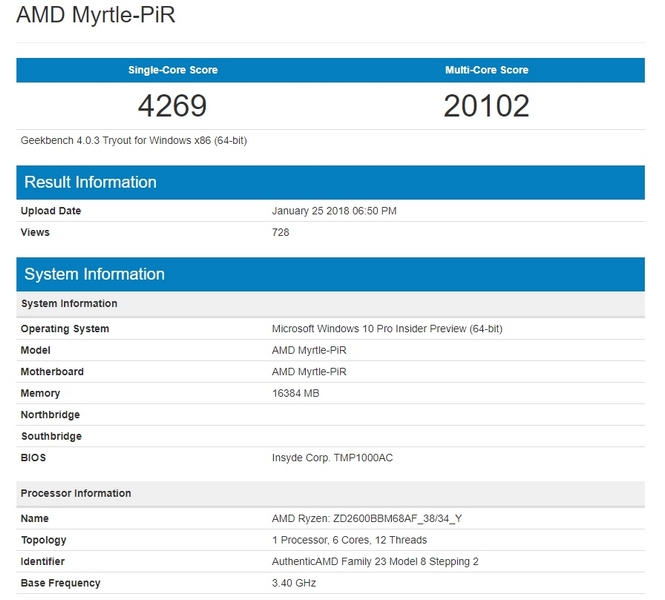
Task: Click the Identifier value AuthenticAMD Family 23
Action: coord(375,561)
